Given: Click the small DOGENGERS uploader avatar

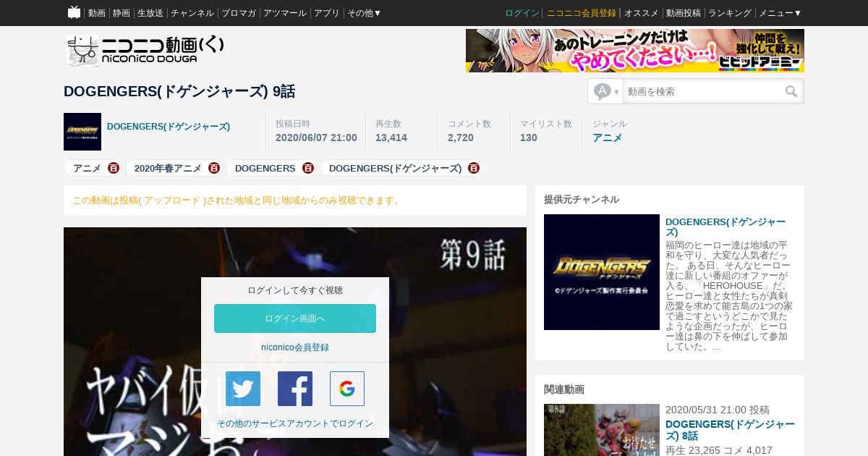Looking at the screenshot, I should coord(82,132).
